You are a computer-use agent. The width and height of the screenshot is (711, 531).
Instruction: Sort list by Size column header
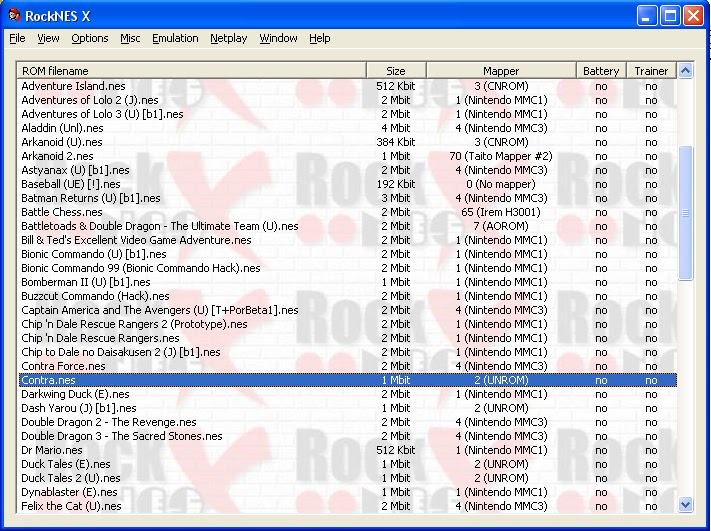point(396,71)
